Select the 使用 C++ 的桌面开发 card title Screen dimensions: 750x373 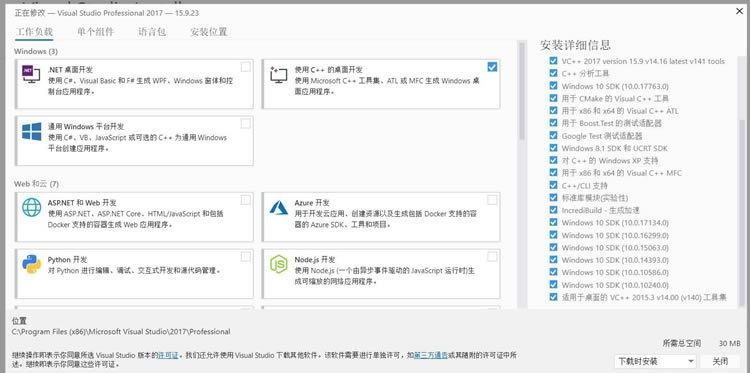pyautogui.click(x=329, y=70)
